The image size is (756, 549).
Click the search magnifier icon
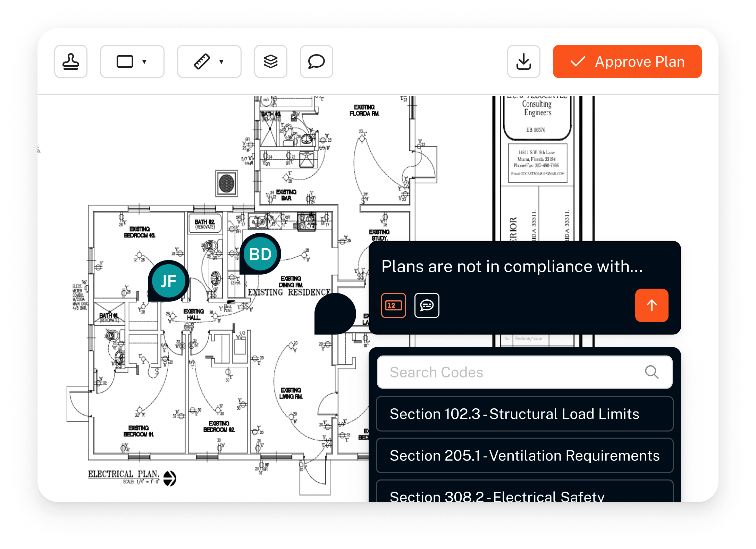point(652,372)
